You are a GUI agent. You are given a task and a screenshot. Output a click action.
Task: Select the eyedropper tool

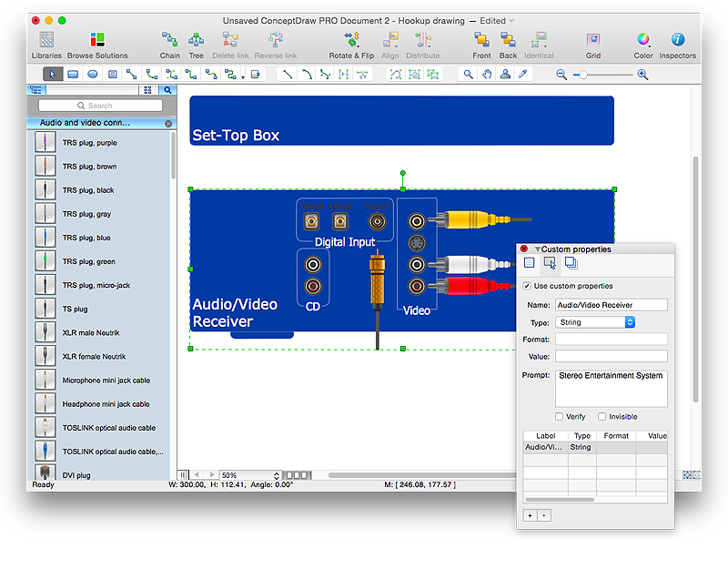(x=523, y=75)
